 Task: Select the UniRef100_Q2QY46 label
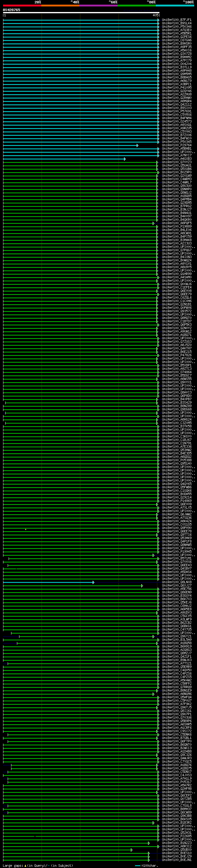177,91
